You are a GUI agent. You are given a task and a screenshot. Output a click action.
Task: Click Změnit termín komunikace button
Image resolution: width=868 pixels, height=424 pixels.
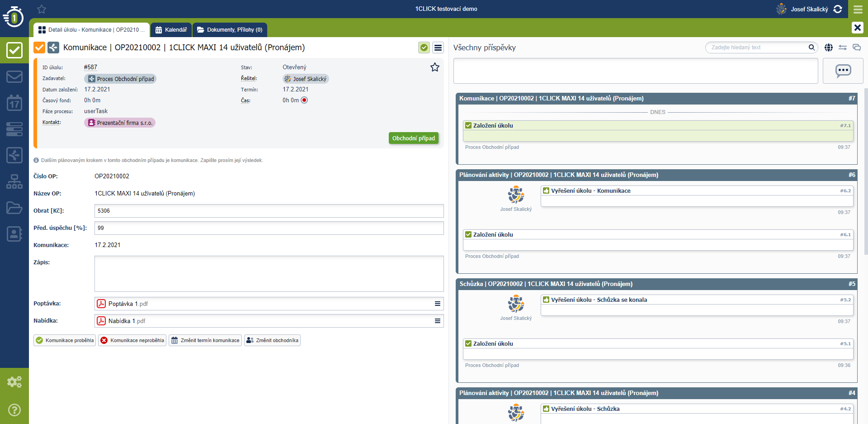pos(205,340)
